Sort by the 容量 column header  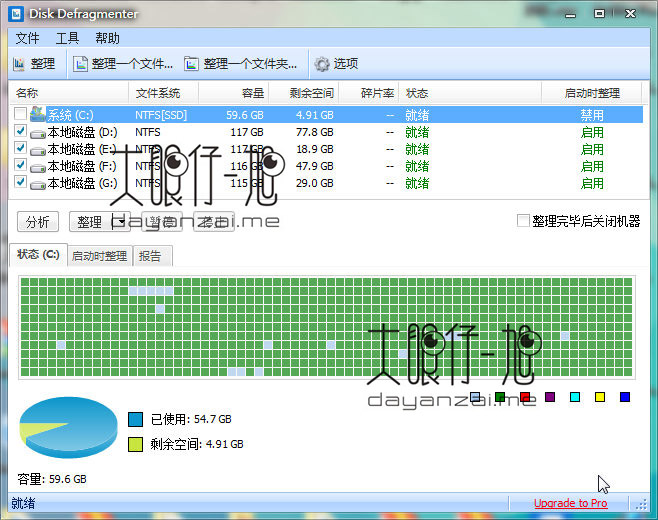(x=233, y=93)
